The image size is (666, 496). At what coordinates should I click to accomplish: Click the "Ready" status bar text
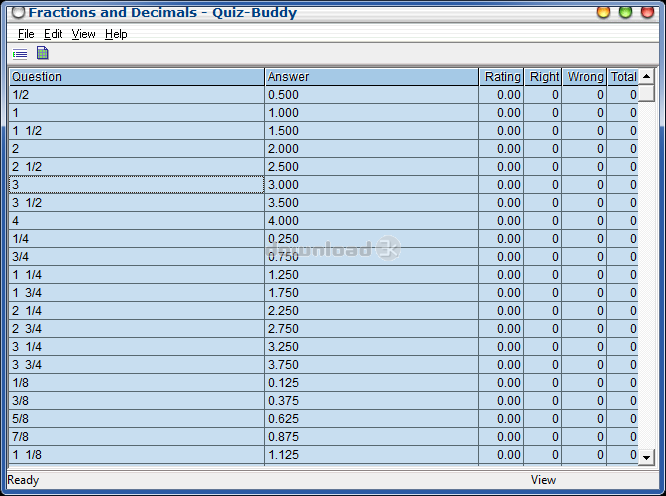point(23,480)
